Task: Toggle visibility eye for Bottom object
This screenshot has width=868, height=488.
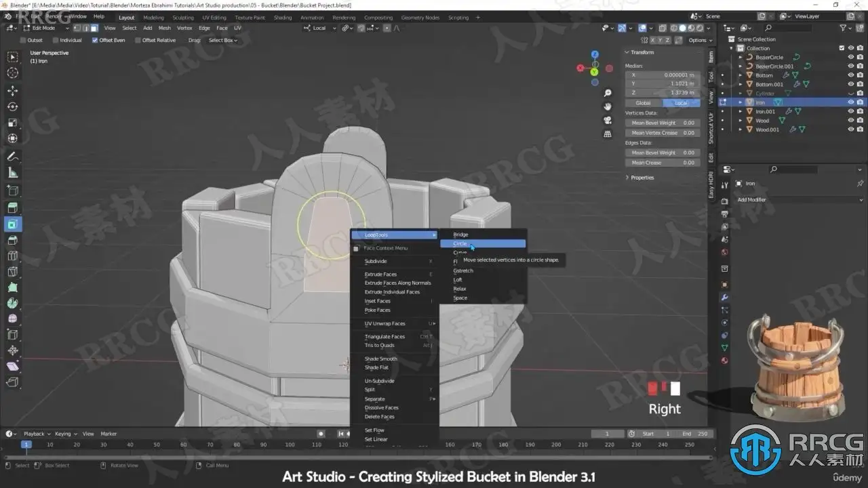Action: point(850,75)
